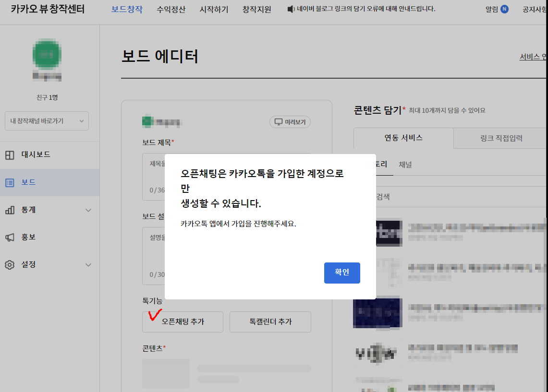The height and width of the screenshot is (392, 548).
Task: Click the 보드 제목 input field
Action: point(227,177)
